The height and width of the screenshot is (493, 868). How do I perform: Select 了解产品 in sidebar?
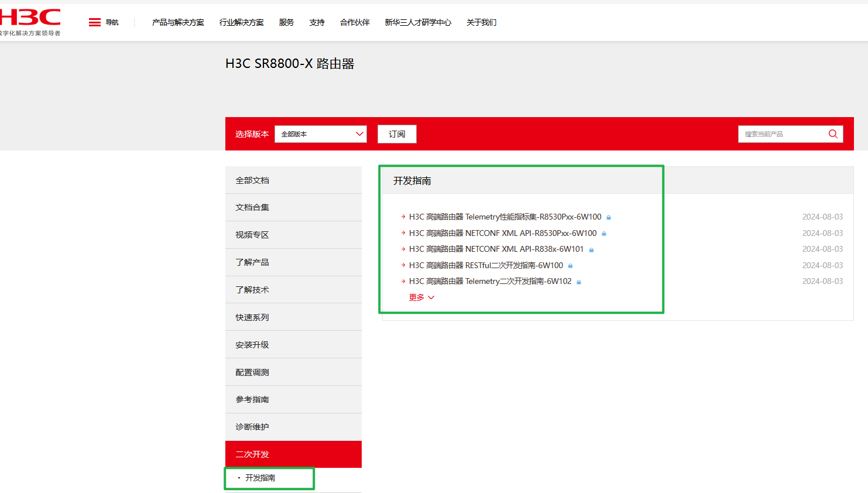click(293, 262)
